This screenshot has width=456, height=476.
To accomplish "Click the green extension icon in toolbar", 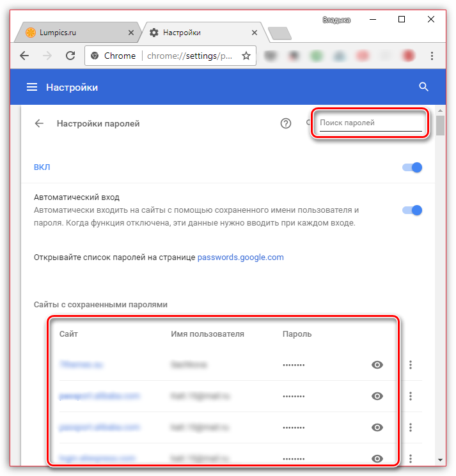I will (x=316, y=56).
